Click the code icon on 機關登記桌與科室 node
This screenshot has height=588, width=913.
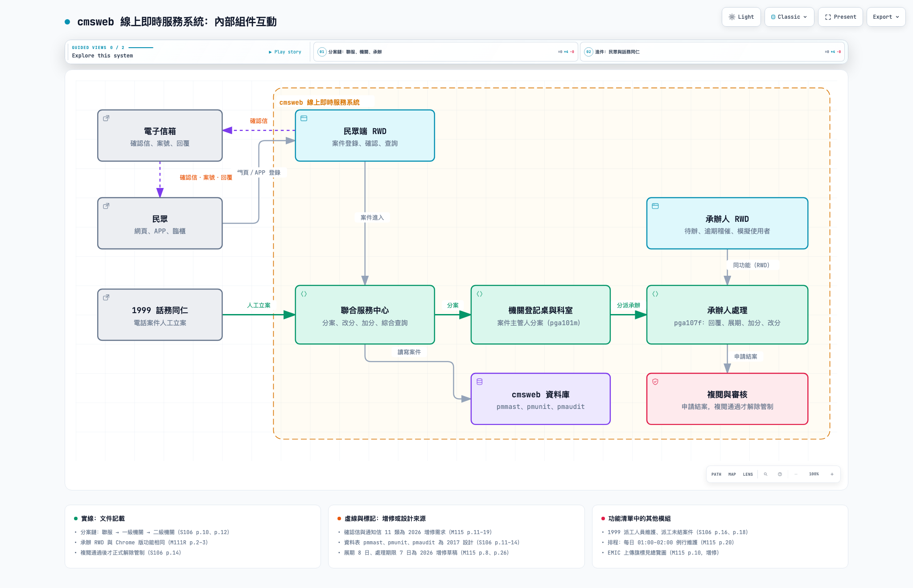[480, 294]
